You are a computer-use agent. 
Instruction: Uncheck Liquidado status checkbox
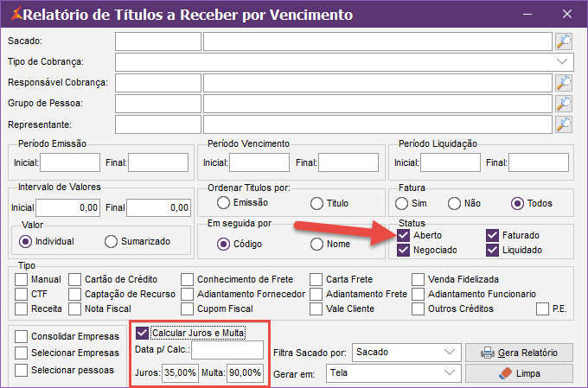[x=492, y=250]
